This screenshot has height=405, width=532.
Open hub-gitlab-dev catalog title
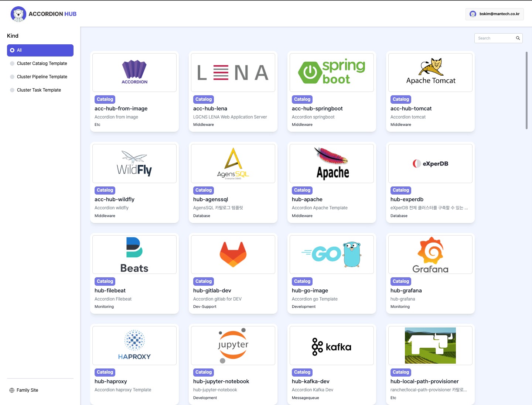pos(212,291)
